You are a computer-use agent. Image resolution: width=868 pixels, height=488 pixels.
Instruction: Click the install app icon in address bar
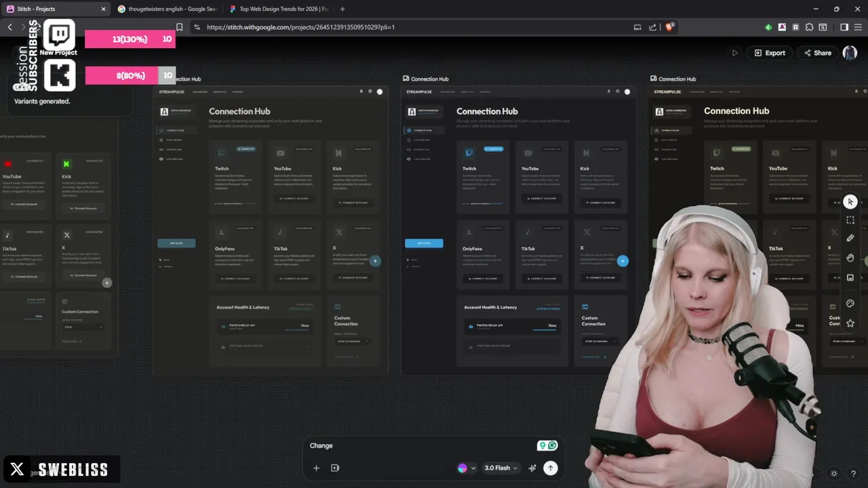pyautogui.click(x=637, y=27)
